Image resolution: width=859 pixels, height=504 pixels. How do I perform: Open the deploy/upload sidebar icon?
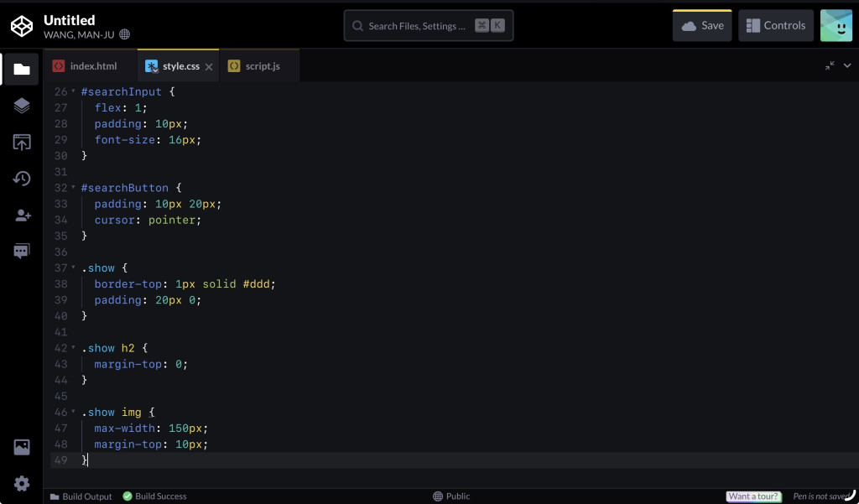point(21,143)
